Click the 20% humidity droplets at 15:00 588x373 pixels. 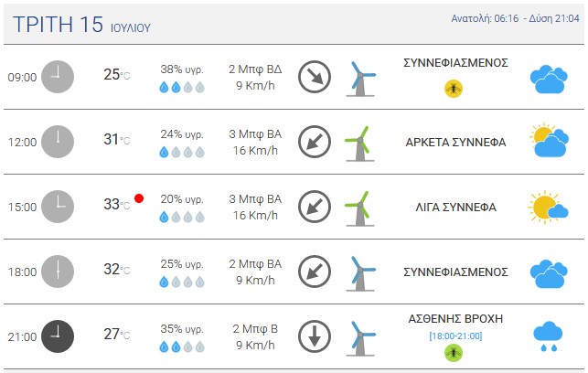[182, 217]
